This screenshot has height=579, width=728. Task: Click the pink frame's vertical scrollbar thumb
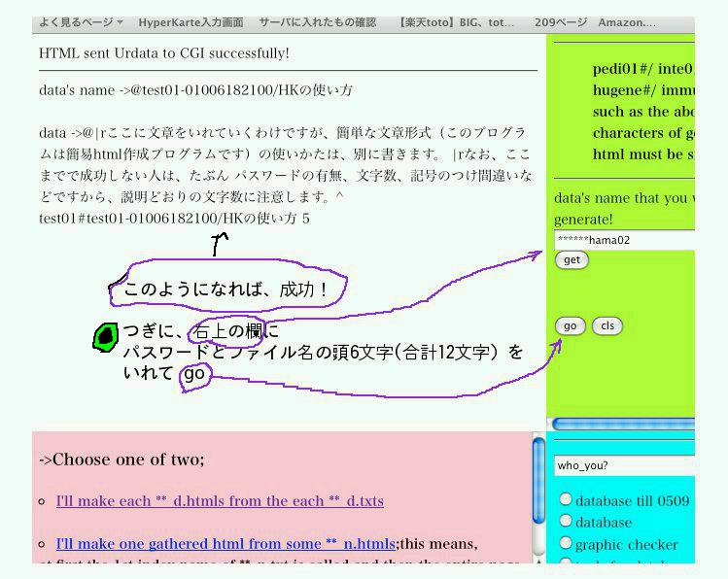pyautogui.click(x=538, y=480)
